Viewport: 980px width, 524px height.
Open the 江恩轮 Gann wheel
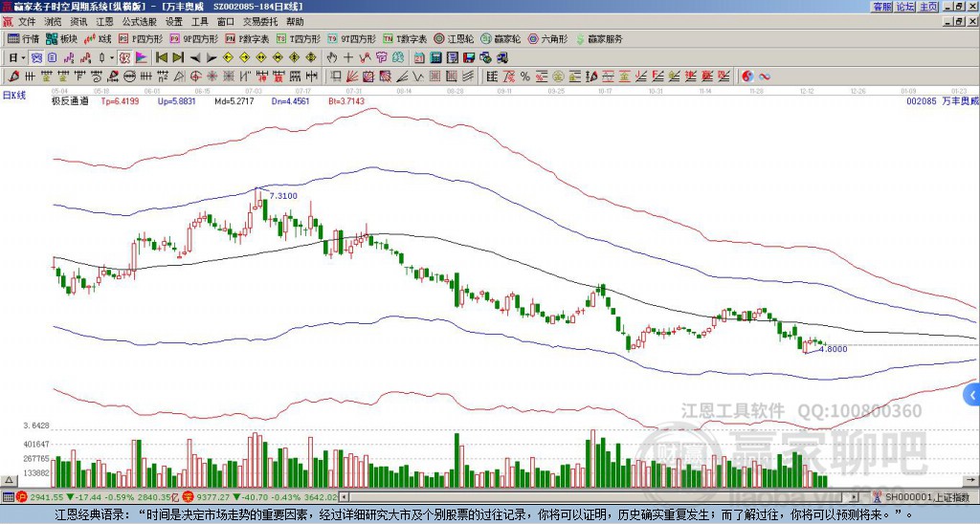(455, 38)
